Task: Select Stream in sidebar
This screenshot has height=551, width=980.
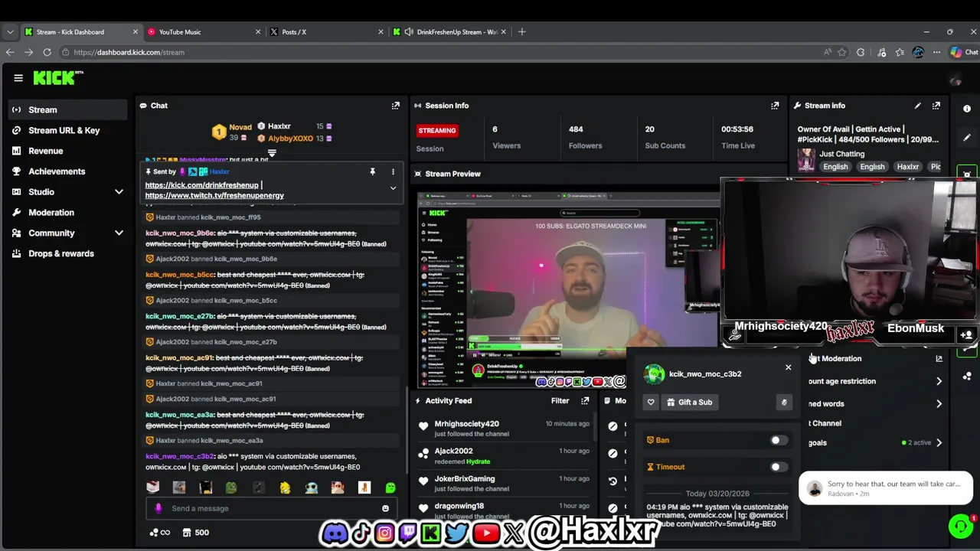Action: 67,109
